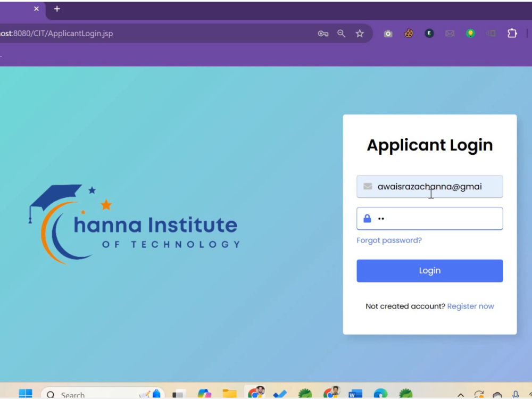532x399 pixels.
Task: Submit with the blue Login button
Action: pos(429,271)
